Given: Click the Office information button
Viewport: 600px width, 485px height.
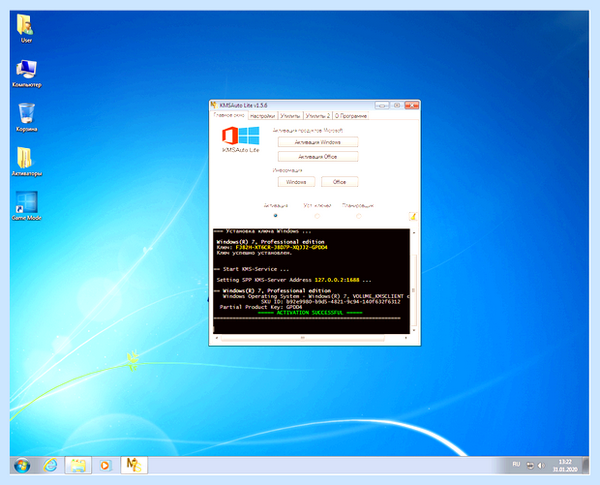Looking at the screenshot, I should point(339,182).
